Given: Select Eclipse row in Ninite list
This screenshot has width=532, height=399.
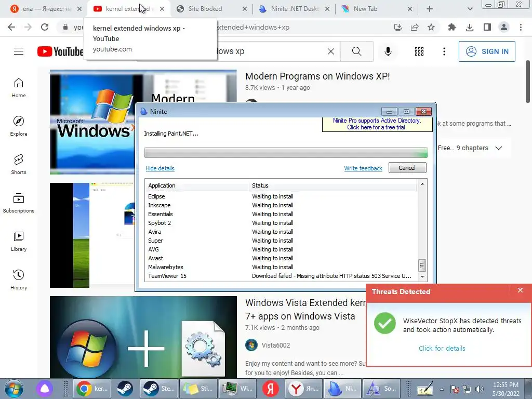Looking at the screenshot, I should [x=281, y=196].
